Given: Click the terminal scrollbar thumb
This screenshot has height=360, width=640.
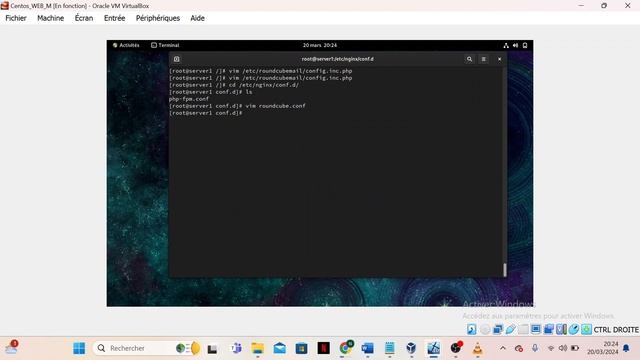Looking at the screenshot, I should click(x=505, y=269).
